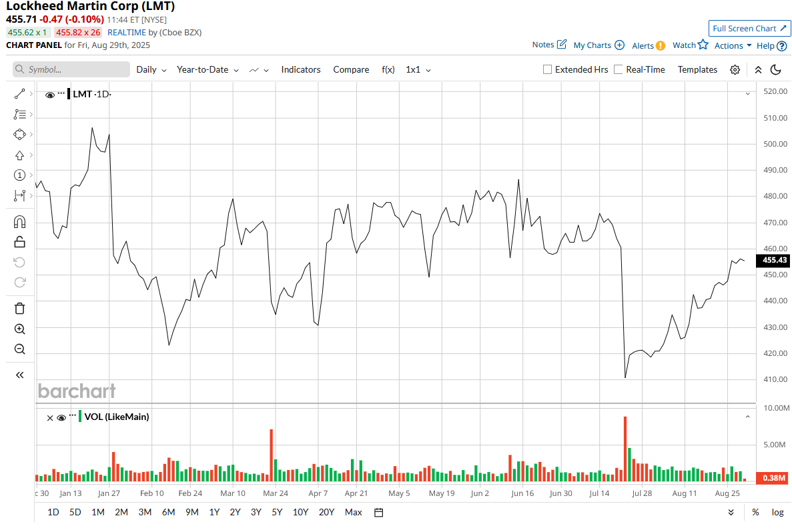Image resolution: width=792 pixels, height=532 pixels.
Task: Select the arrow marker tool
Action: coord(20,155)
